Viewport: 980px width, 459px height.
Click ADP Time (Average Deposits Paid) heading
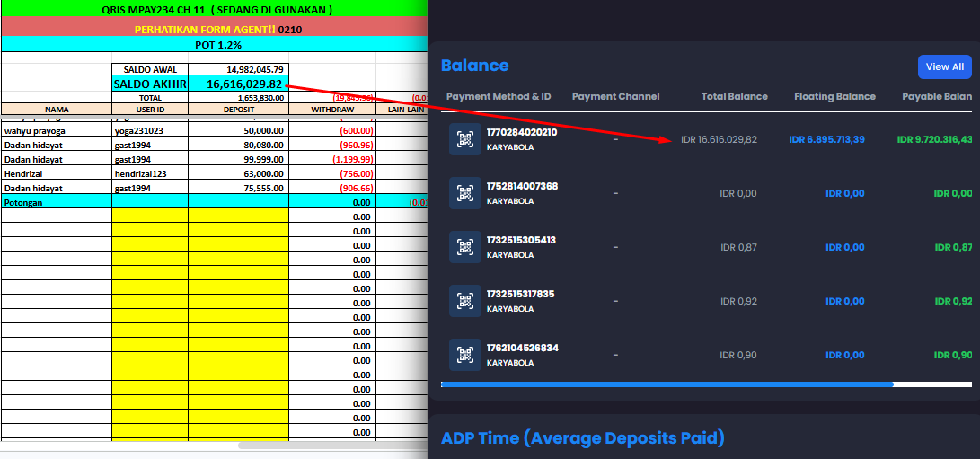582,438
